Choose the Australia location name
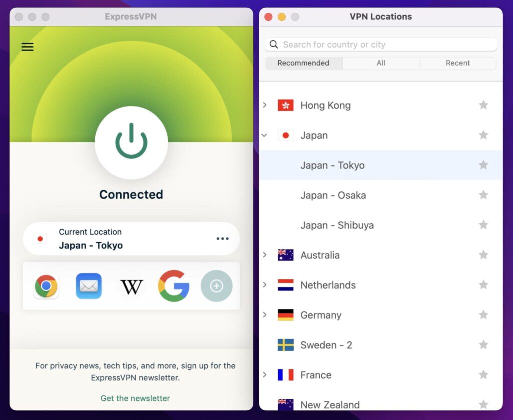Image resolution: width=513 pixels, height=420 pixels. coord(320,255)
